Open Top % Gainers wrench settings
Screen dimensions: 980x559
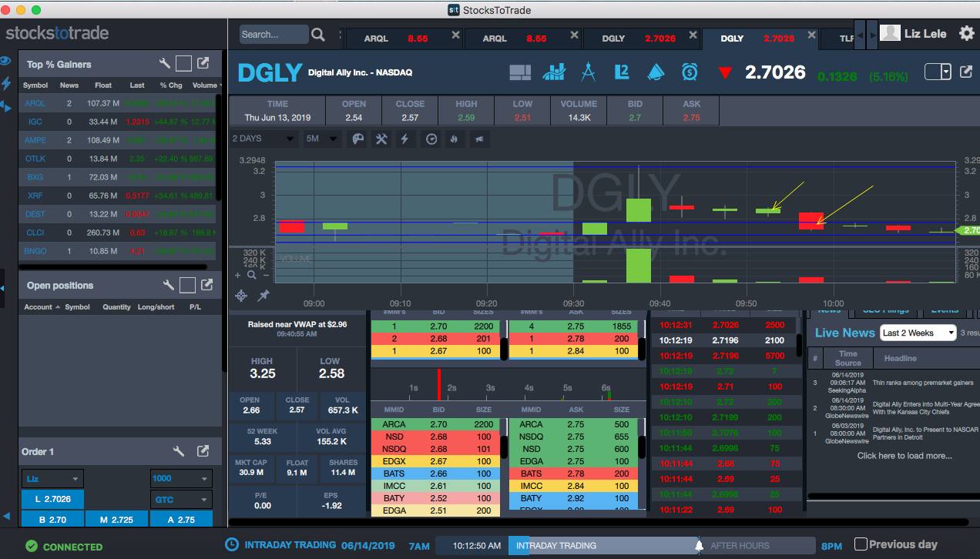(x=165, y=64)
